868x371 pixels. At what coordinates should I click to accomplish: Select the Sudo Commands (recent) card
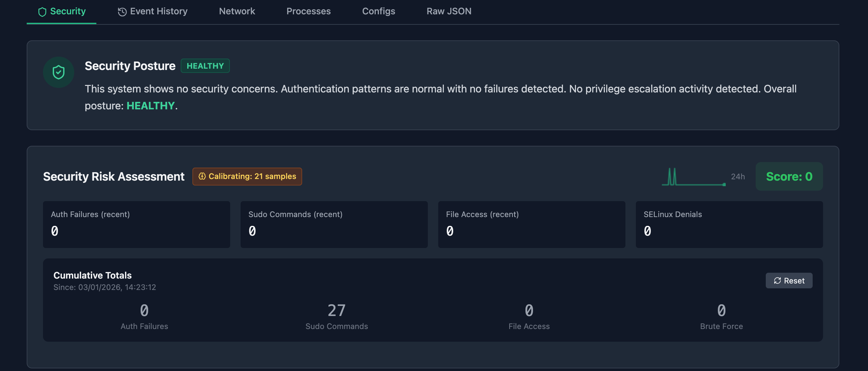coord(334,225)
